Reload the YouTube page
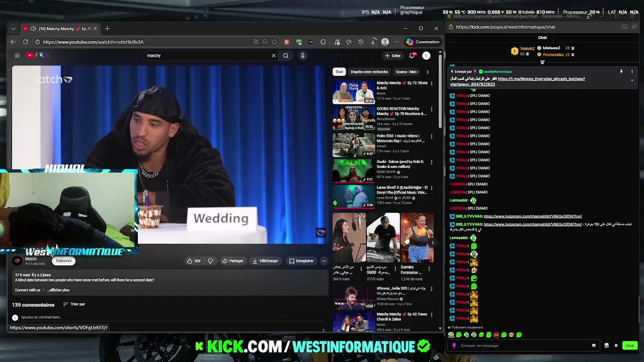 25,42
